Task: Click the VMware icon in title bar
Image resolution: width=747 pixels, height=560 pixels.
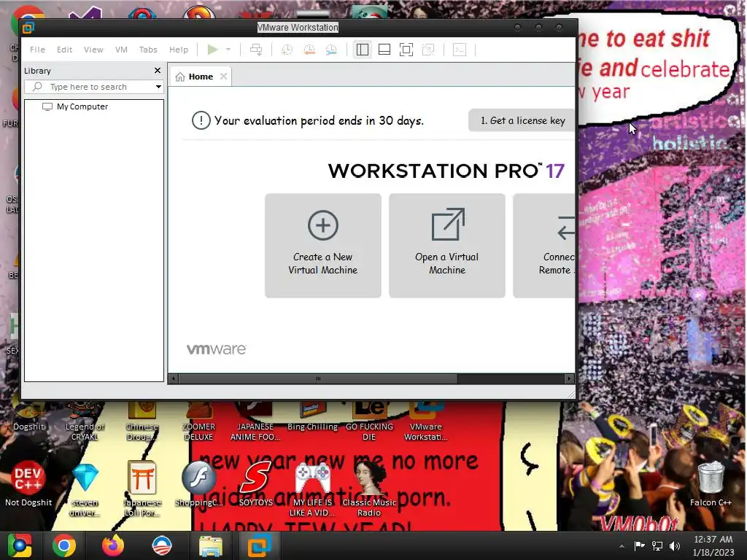Action: 28,28
